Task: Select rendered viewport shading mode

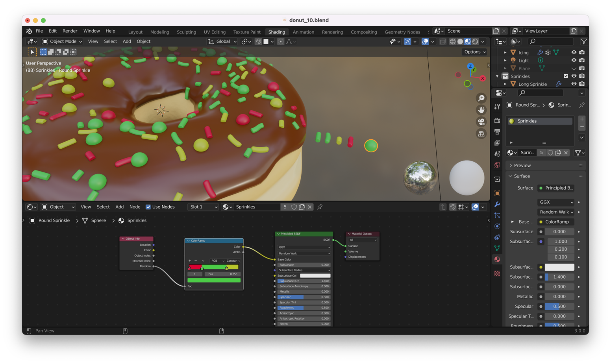Action: (x=476, y=41)
